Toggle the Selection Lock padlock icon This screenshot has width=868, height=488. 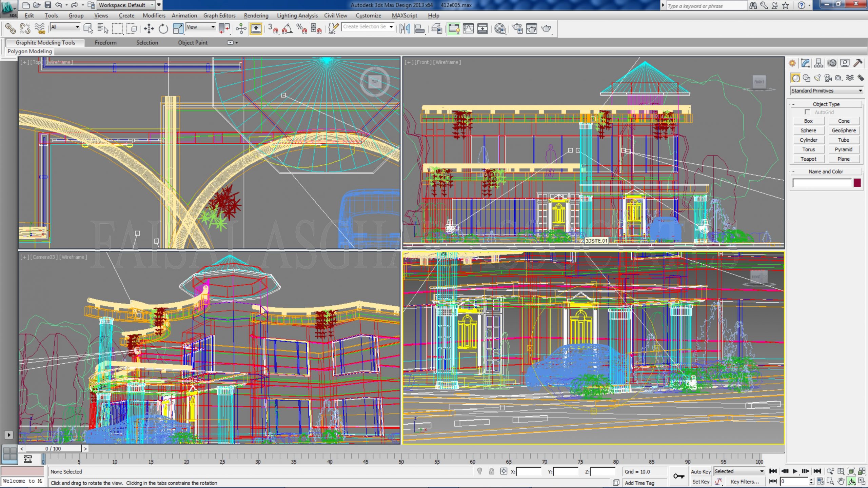[491, 471]
